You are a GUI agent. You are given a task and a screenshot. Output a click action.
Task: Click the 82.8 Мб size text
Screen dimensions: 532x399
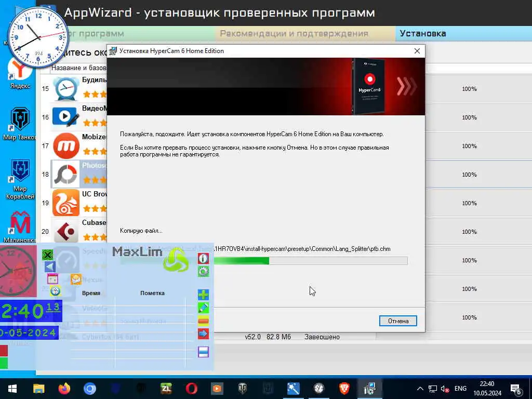pos(278,337)
